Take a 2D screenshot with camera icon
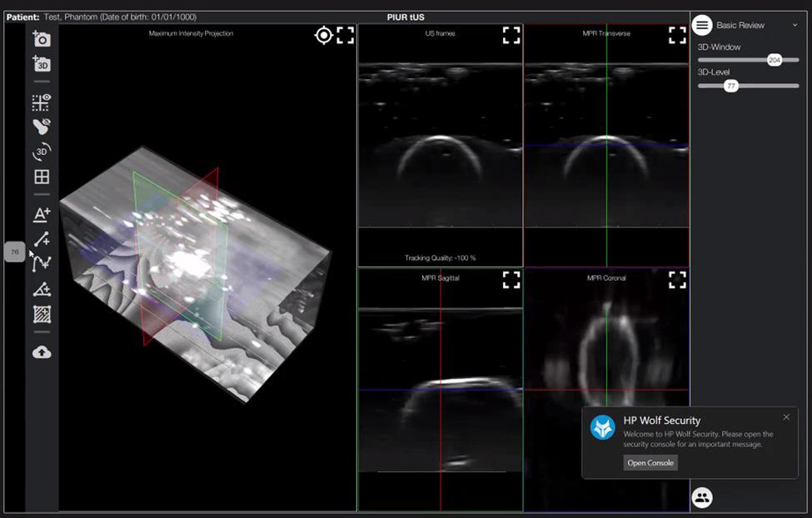812x518 pixels. pos(42,39)
